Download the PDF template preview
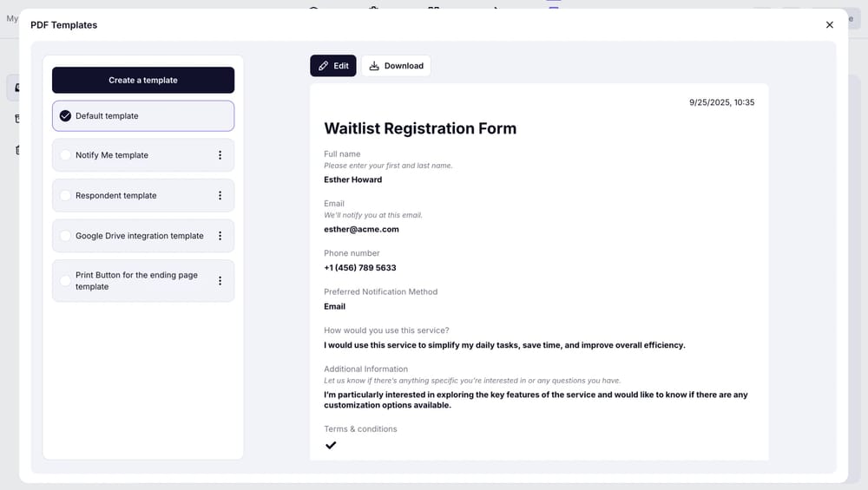This screenshot has height=490, width=868. 396,66
